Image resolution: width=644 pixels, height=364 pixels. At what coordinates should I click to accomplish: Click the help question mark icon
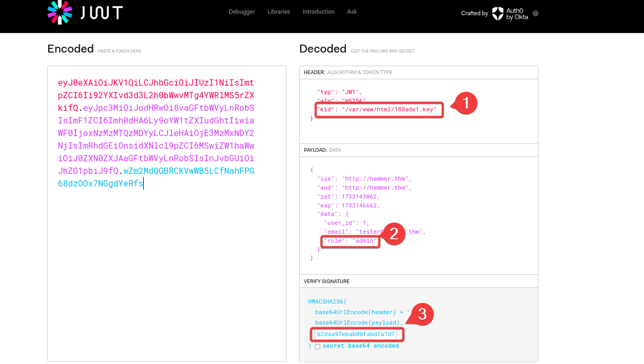535,14
